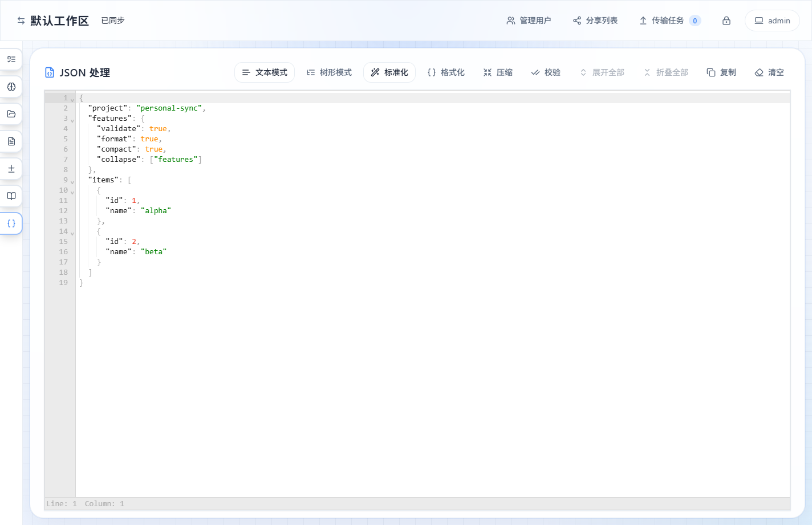This screenshot has height=525, width=812.
Task: Click the Line: 1 status bar entry
Action: pyautogui.click(x=62, y=504)
